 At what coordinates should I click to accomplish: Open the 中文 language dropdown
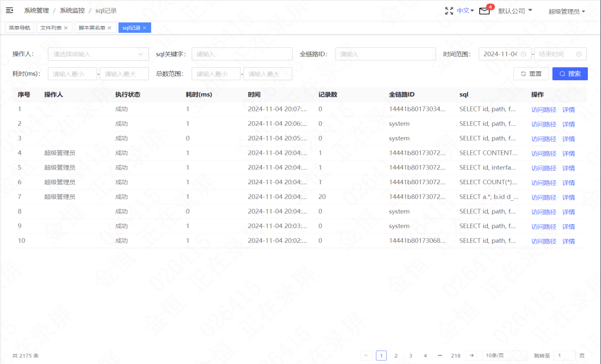click(465, 11)
